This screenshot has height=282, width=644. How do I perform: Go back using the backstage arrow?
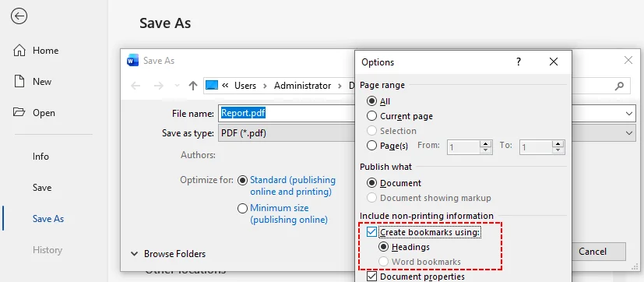[19, 16]
